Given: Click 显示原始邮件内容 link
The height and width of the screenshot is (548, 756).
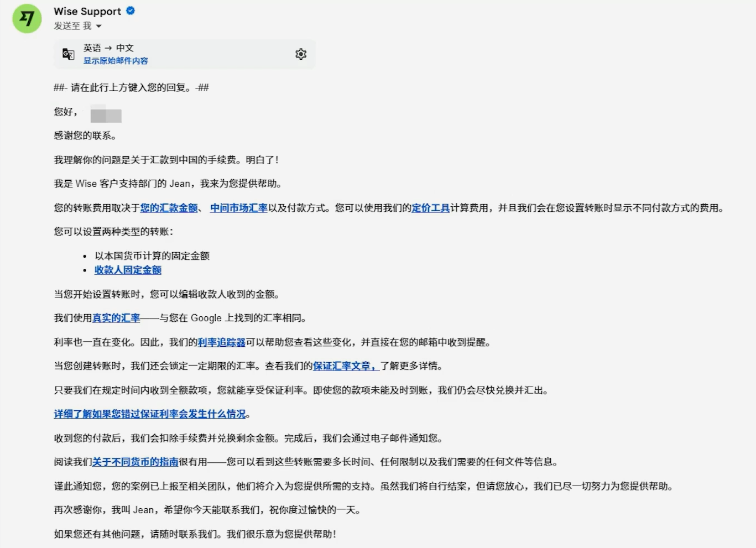Looking at the screenshot, I should 116,61.
